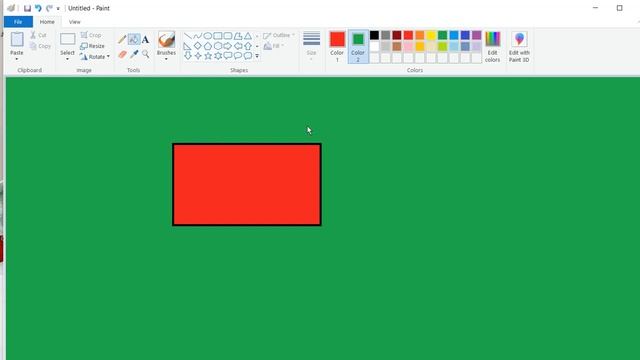Image resolution: width=640 pixels, height=360 pixels.
Task: Maximize the Paint window
Action: [x=620, y=8]
